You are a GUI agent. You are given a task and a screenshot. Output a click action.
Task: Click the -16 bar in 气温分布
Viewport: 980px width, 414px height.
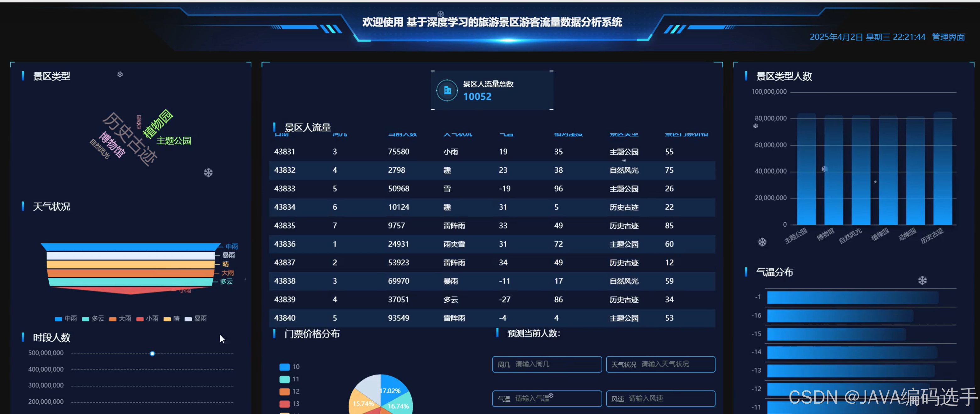[840, 316]
